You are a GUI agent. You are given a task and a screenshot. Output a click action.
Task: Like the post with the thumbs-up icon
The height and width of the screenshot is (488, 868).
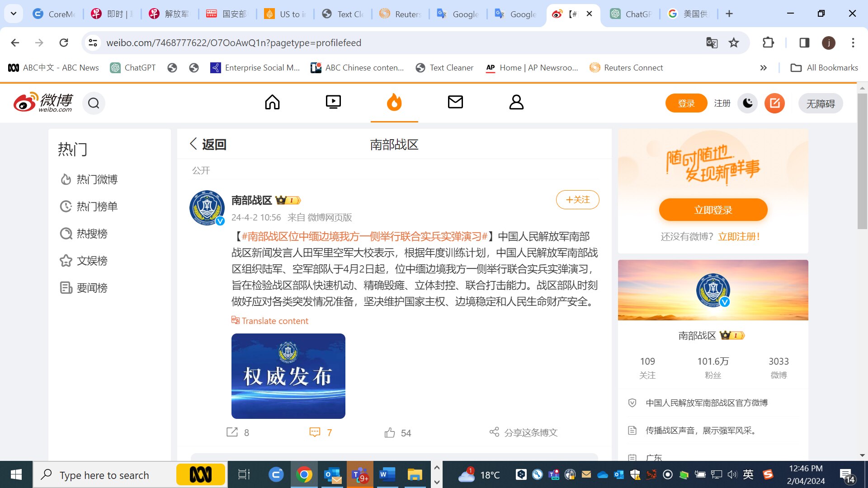click(x=389, y=432)
